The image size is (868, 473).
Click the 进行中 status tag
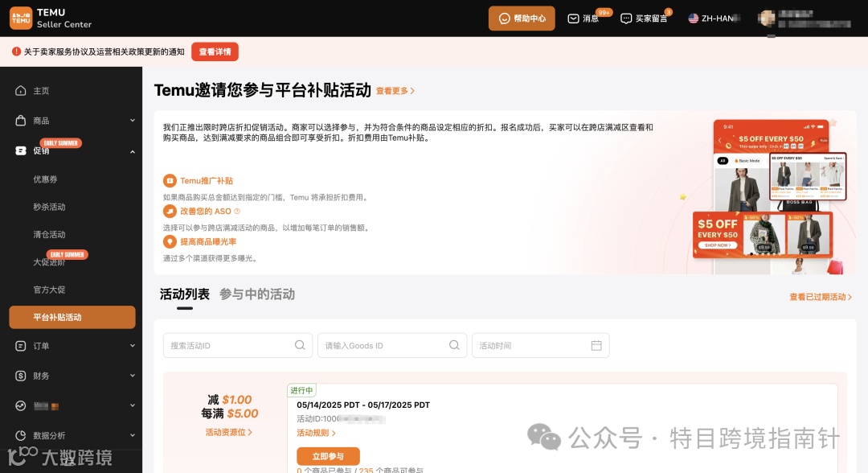pos(301,390)
